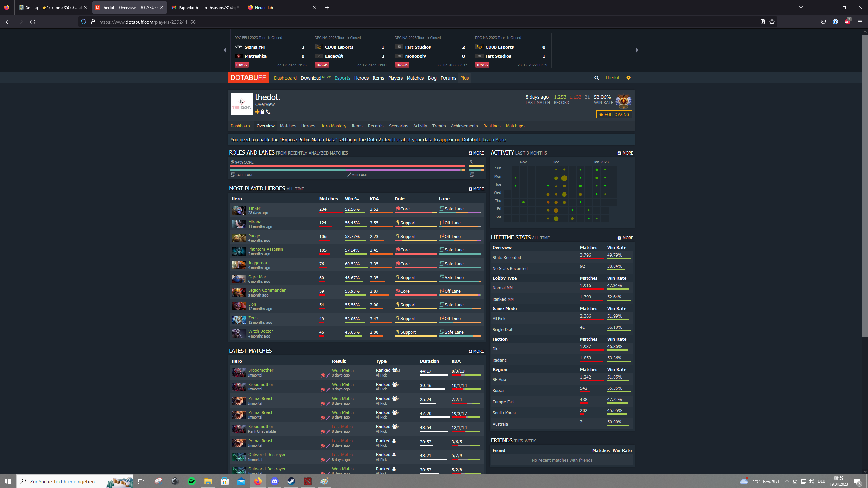868x488 pixels.
Task: Open account settings gear next to thedot.
Action: pyautogui.click(x=629, y=78)
